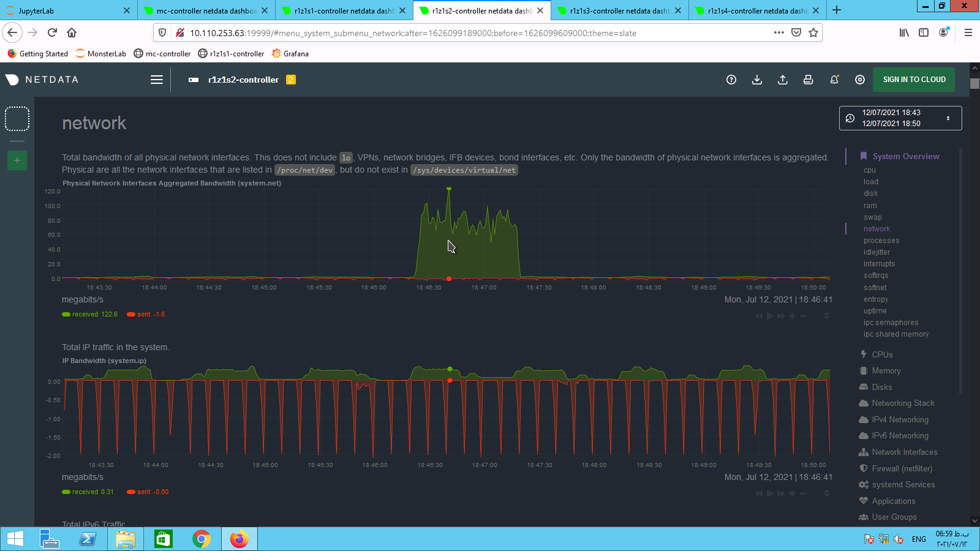Switch to the mc-controller netdata tab
Image resolution: width=980 pixels, height=551 pixels.
tap(206, 10)
